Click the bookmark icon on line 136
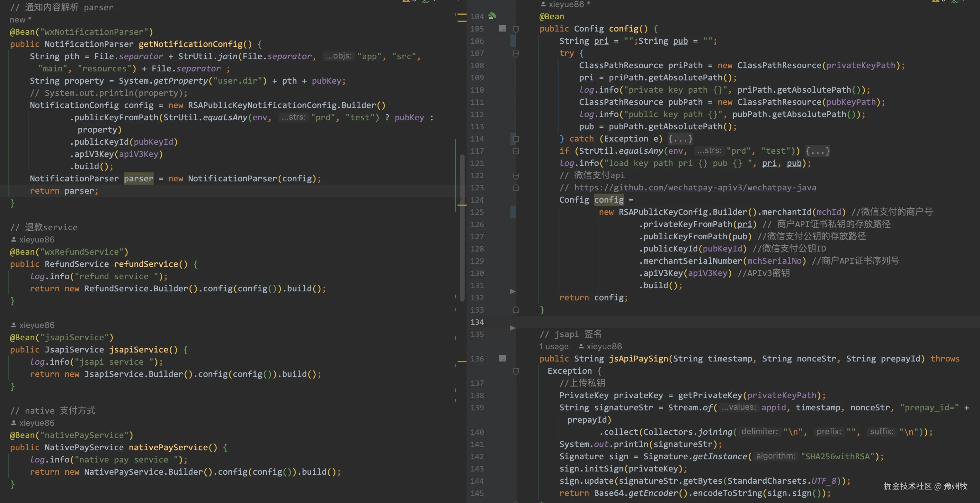 503,358
